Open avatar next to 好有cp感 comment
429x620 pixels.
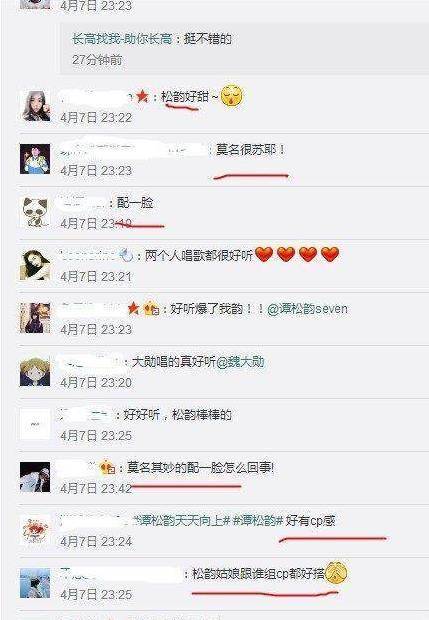(35, 530)
